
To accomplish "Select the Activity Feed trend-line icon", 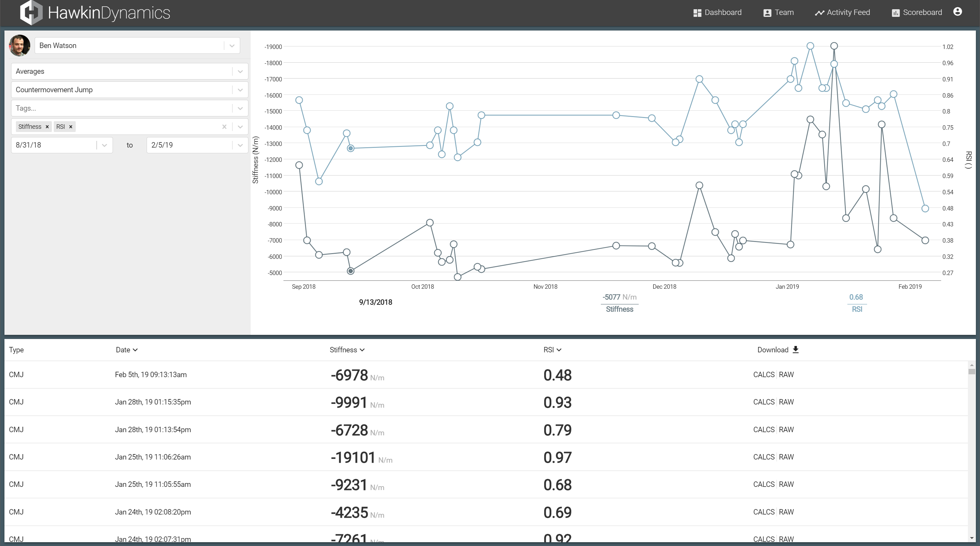I will [819, 12].
